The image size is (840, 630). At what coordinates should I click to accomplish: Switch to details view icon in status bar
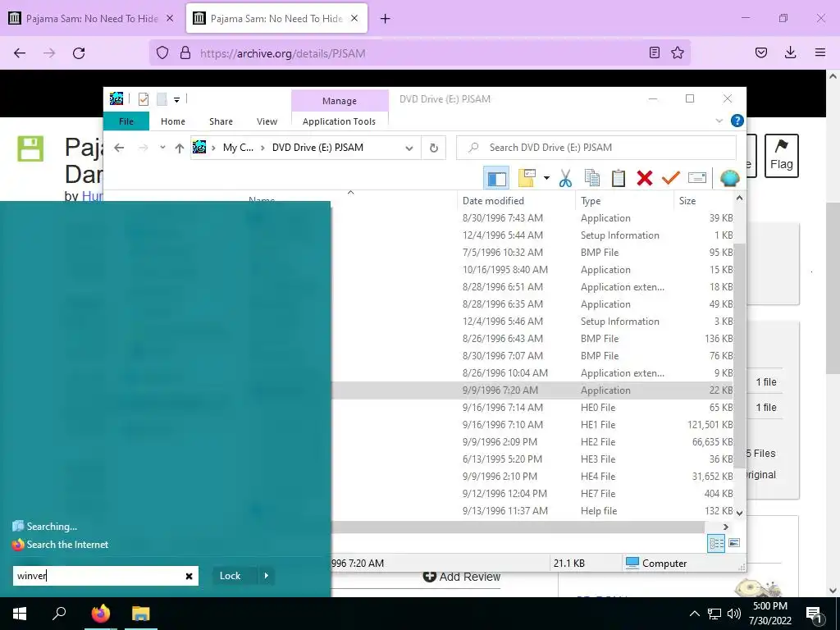(x=716, y=543)
